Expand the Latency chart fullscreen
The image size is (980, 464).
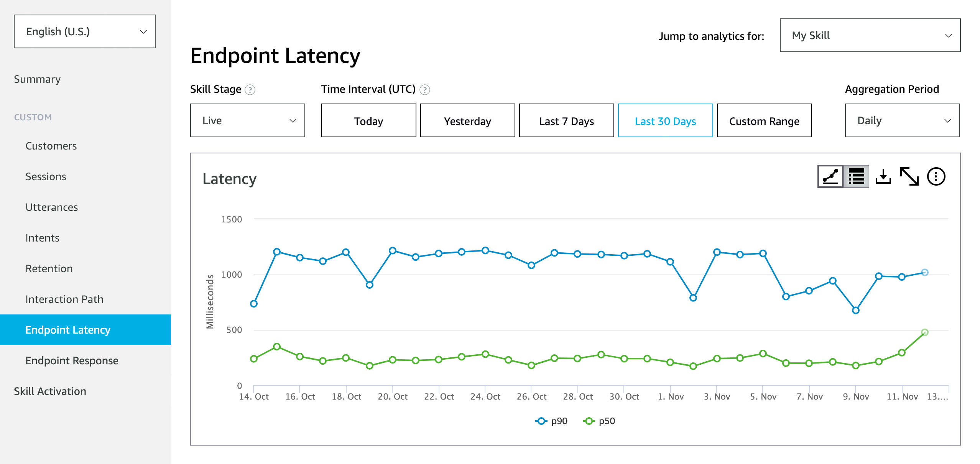coord(909,177)
